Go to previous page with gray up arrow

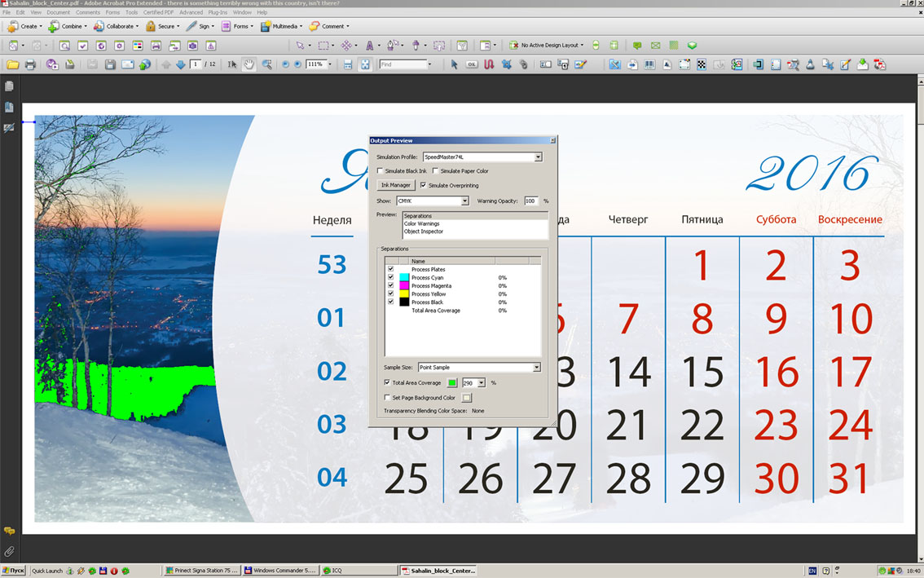[166, 64]
